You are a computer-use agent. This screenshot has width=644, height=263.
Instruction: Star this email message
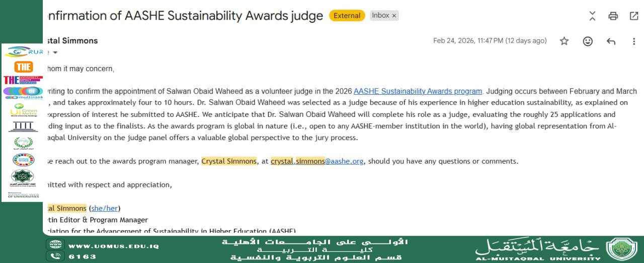[x=564, y=41]
